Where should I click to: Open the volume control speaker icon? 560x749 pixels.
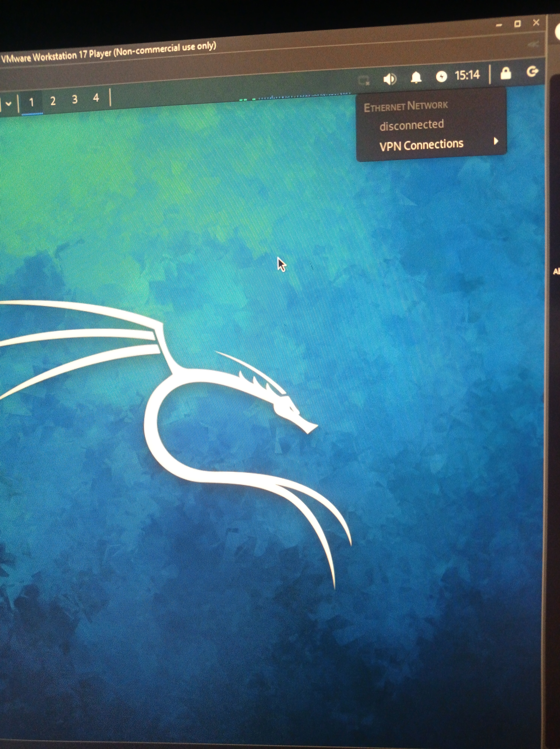click(x=390, y=79)
